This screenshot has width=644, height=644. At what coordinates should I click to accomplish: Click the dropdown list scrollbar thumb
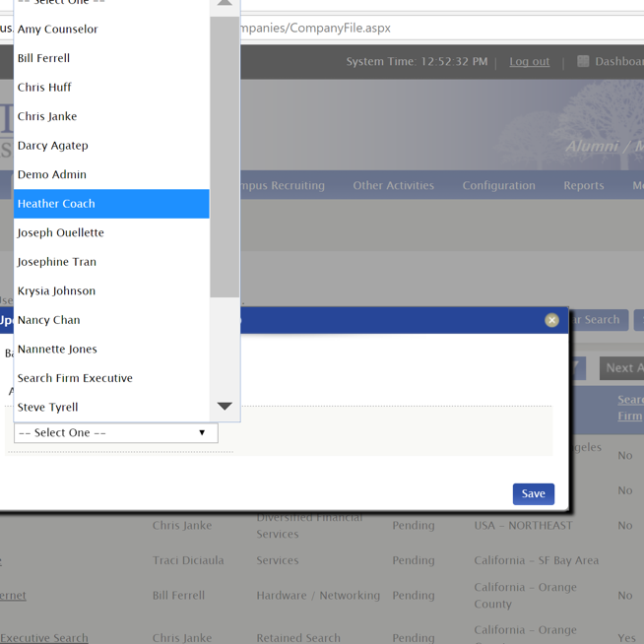tap(225, 157)
